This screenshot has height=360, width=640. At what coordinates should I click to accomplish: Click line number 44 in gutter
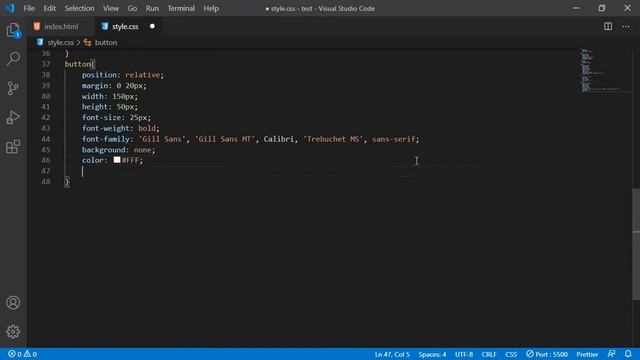click(46, 139)
